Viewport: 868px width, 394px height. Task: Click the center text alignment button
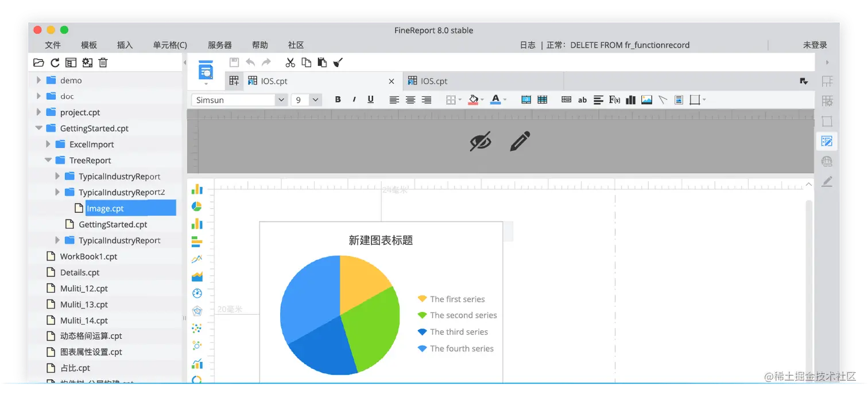(x=410, y=99)
